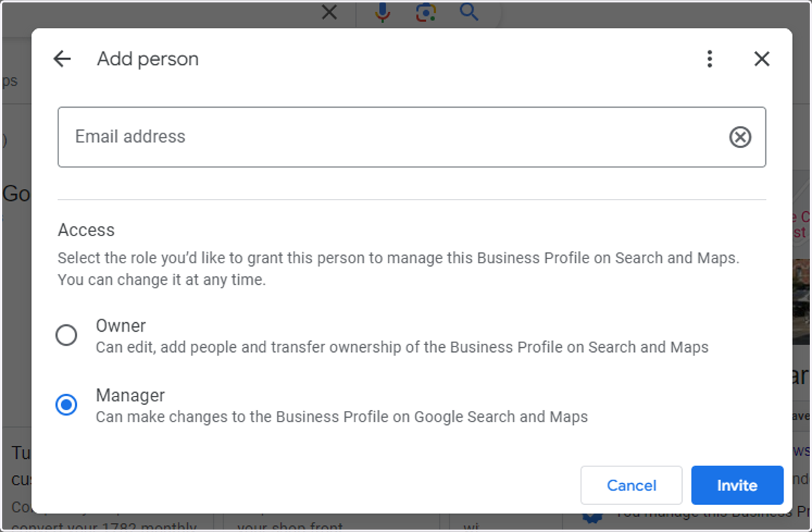Viewport: 812px width, 532px height.
Task: Open the three-dot more options menu
Action: (709, 59)
